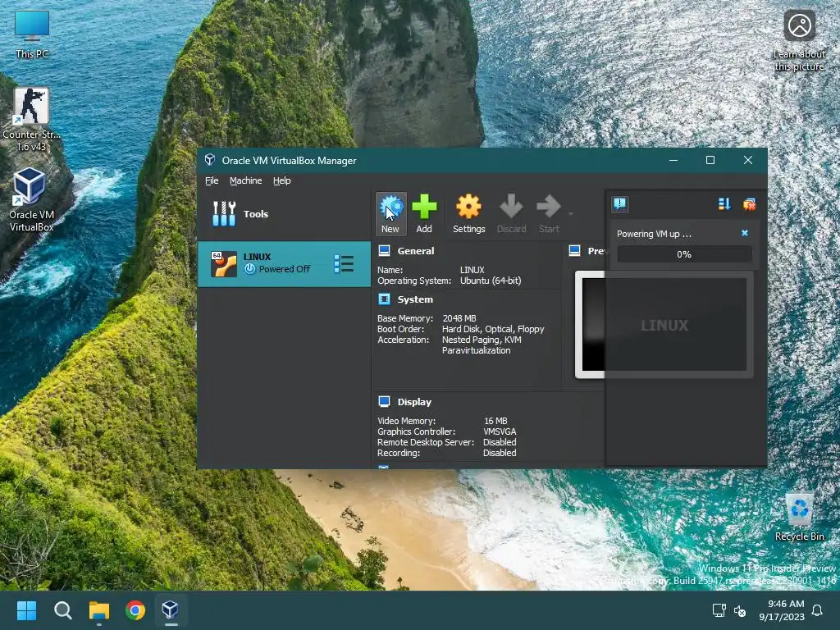Open Google Chrome from the taskbar
This screenshot has height=630, width=840.
tap(135, 610)
